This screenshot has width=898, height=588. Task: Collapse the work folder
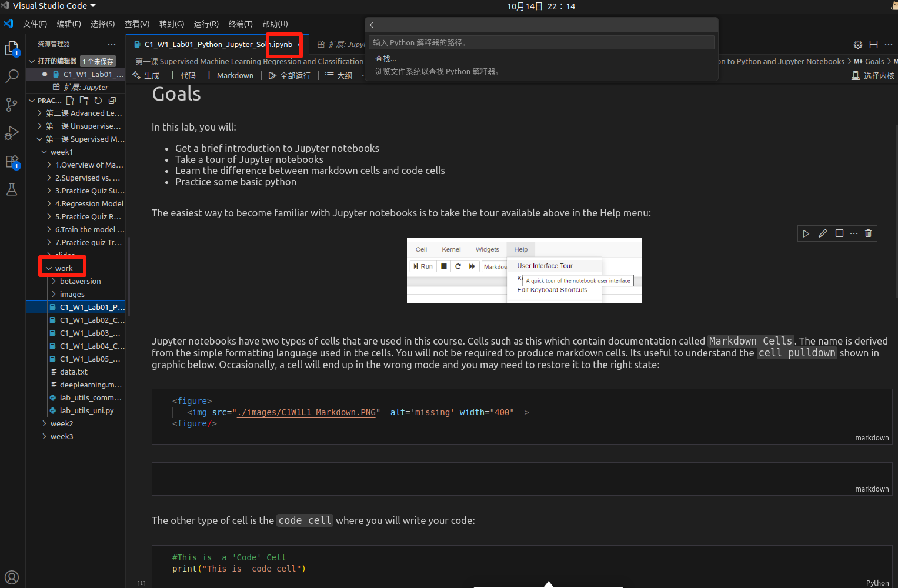pos(59,268)
